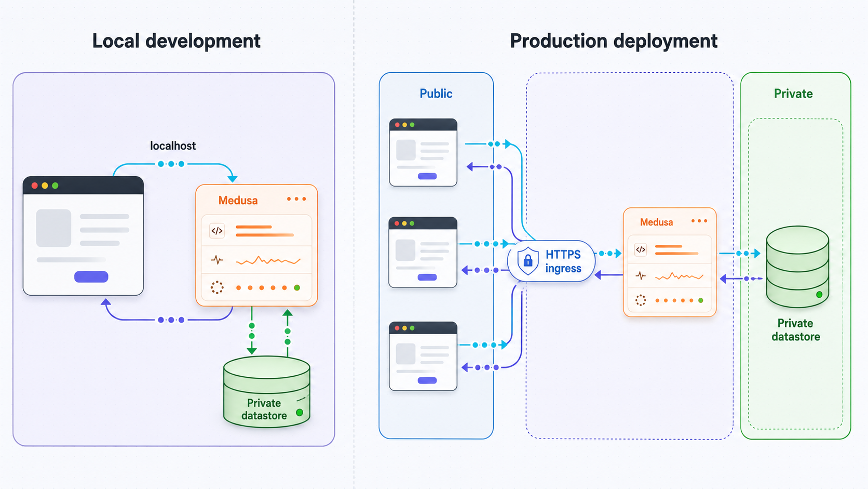
Task: Click the orange chart line in the local Medusa card
Action: pyautogui.click(x=268, y=260)
